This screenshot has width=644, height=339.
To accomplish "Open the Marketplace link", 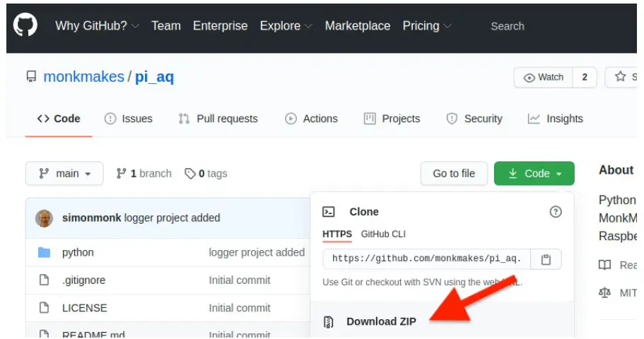I will [357, 26].
